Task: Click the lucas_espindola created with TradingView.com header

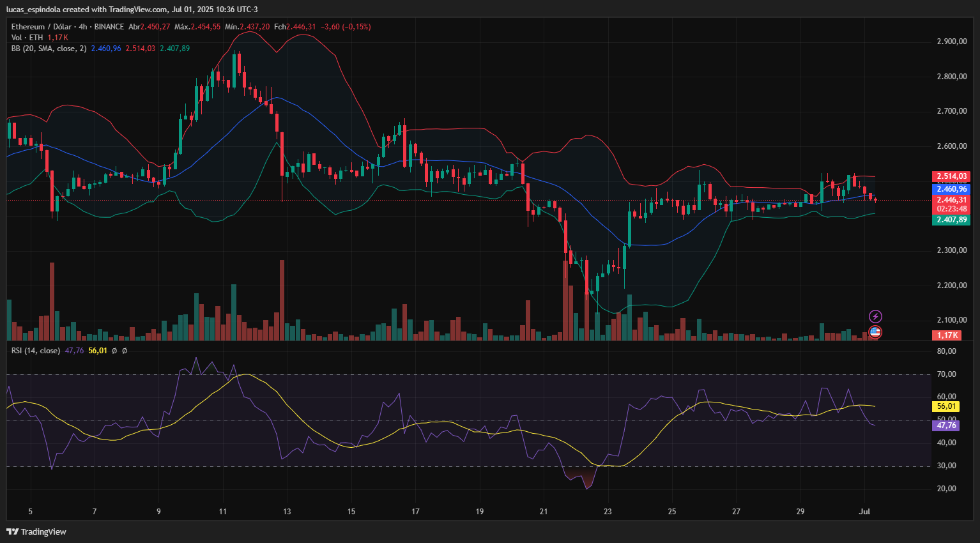Action: tap(132, 9)
